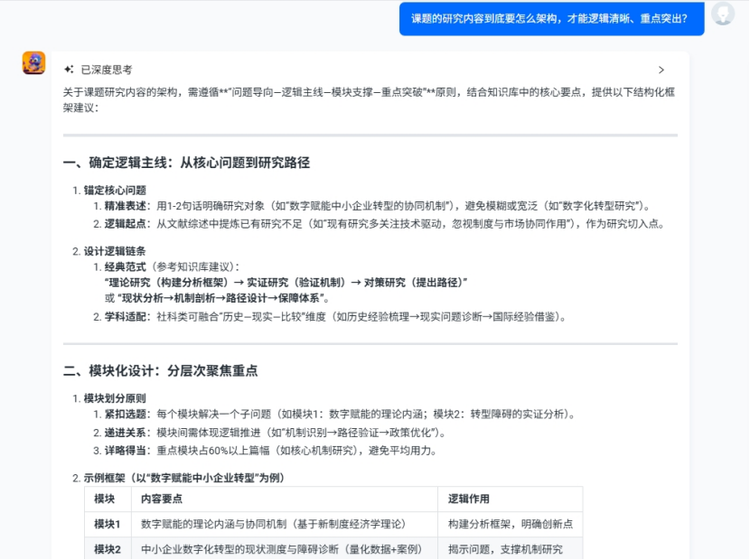This screenshot has height=560, width=750.
Task: Click the 递进关系 bold label
Action: point(126,433)
